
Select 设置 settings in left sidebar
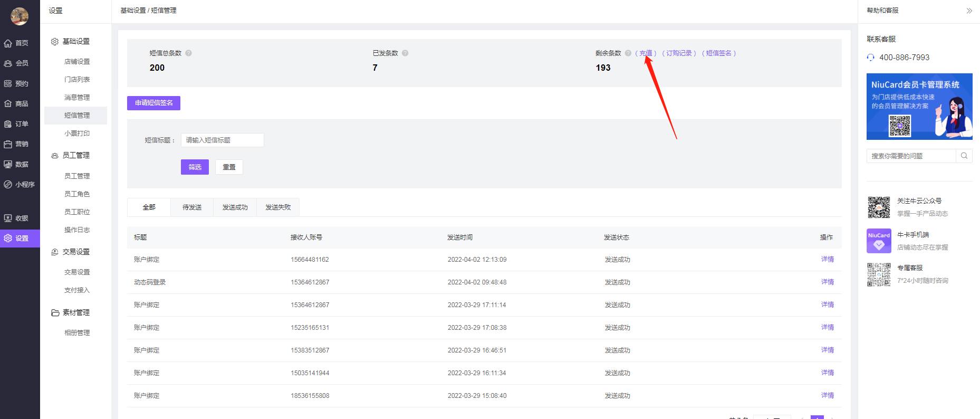(x=20, y=239)
